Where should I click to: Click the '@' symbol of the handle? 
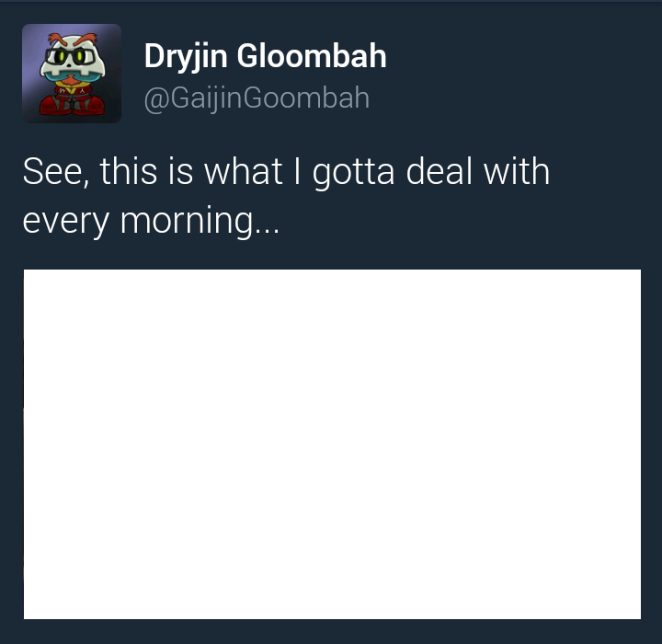(156, 100)
